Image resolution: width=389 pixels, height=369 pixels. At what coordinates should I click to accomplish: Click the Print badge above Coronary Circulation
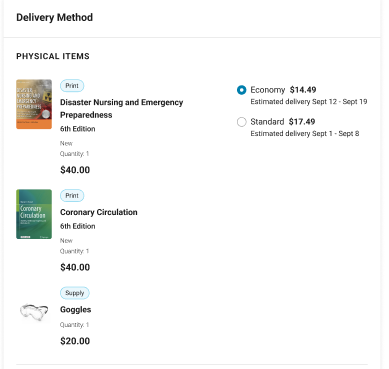[72, 196]
